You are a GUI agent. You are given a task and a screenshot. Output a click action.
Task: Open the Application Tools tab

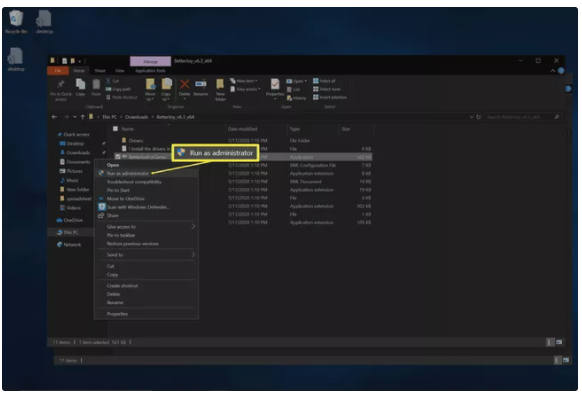coord(150,71)
